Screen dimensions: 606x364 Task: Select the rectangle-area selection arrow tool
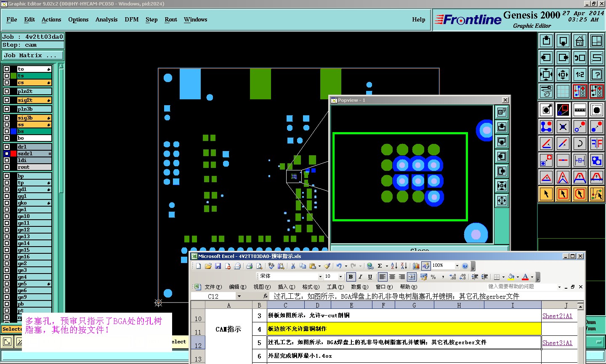point(563,194)
